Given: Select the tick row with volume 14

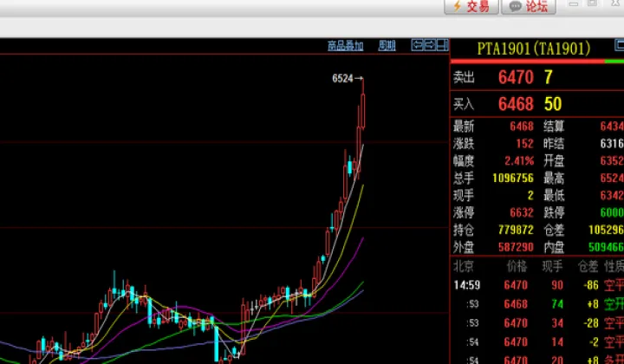Looking at the screenshot, I should 537,341.
